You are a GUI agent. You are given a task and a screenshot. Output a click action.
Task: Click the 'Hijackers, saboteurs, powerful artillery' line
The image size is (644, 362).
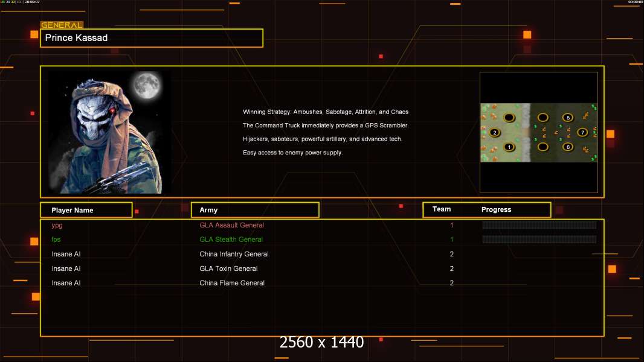pos(323,139)
